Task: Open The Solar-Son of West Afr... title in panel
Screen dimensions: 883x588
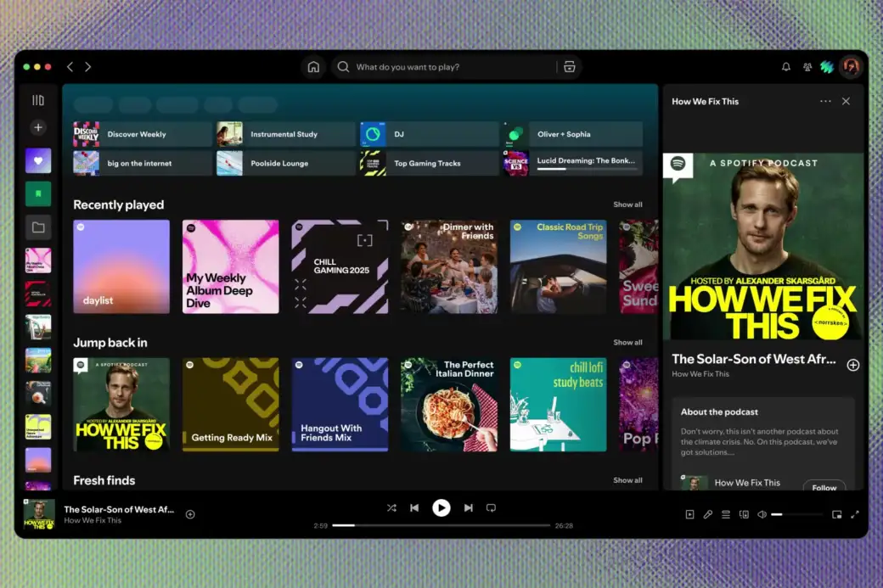Action: (x=753, y=359)
